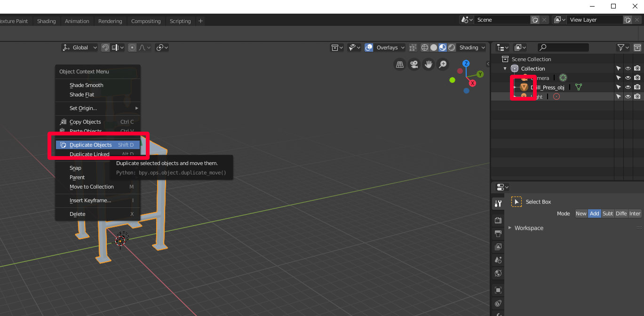Toggle perspective/orthographic grid view icon
Image resolution: width=644 pixels, height=316 pixels.
399,64
